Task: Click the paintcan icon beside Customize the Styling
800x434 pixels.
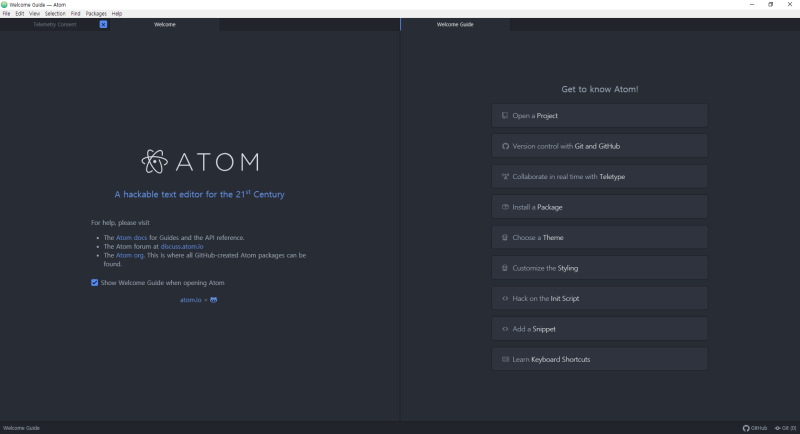Action: coord(505,268)
